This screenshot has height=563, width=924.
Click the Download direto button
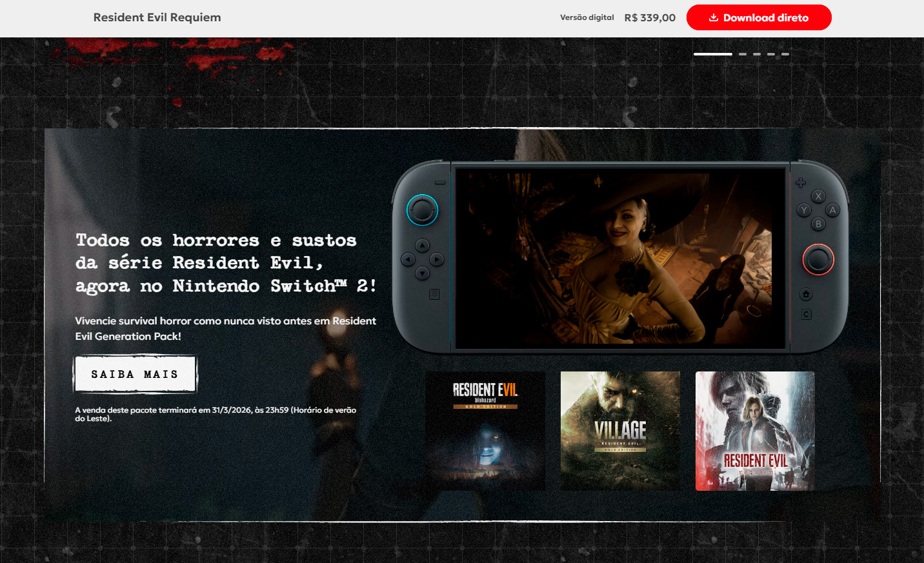tap(758, 17)
